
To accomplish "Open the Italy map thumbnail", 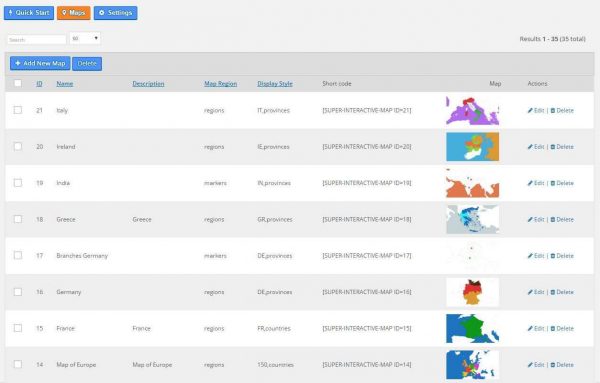I will point(473,110).
